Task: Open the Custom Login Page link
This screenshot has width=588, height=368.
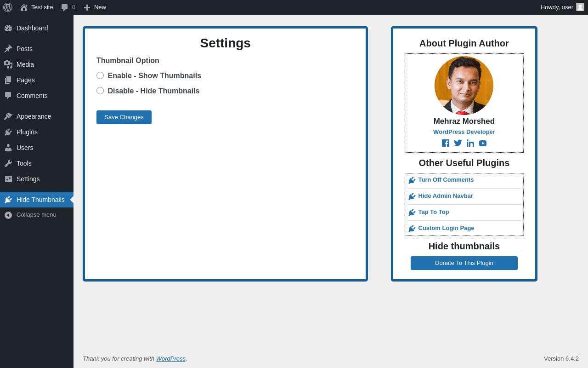Action: [446, 228]
